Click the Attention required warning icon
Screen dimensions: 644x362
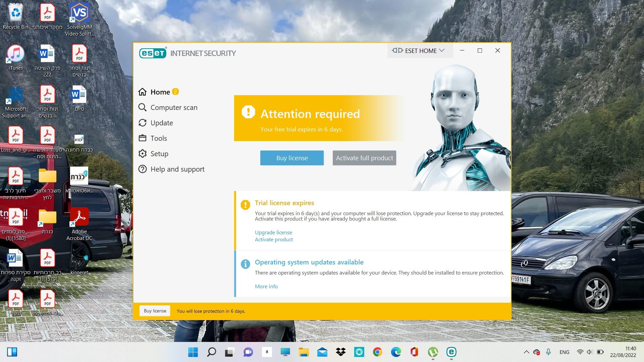(x=249, y=112)
